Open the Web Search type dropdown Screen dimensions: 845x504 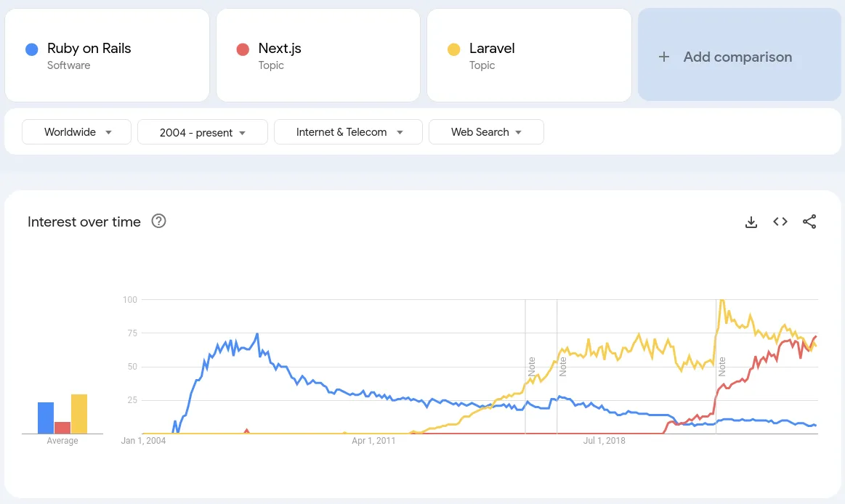click(486, 132)
